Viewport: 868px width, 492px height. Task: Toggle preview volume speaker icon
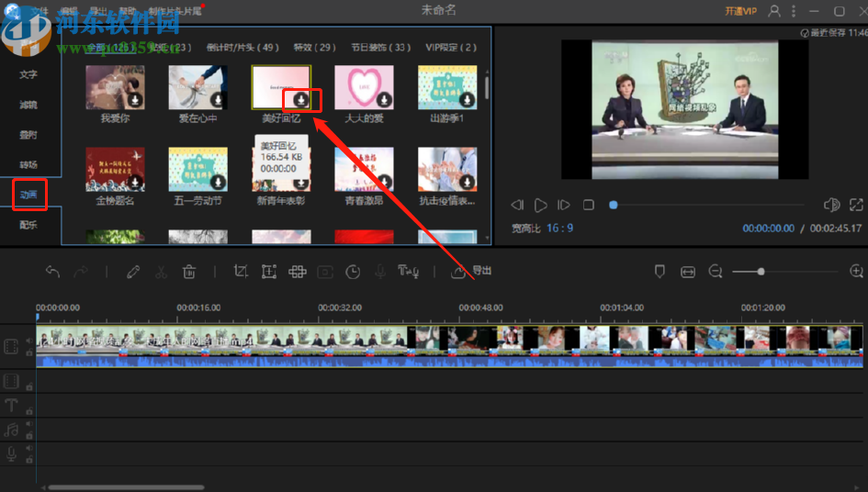click(831, 205)
